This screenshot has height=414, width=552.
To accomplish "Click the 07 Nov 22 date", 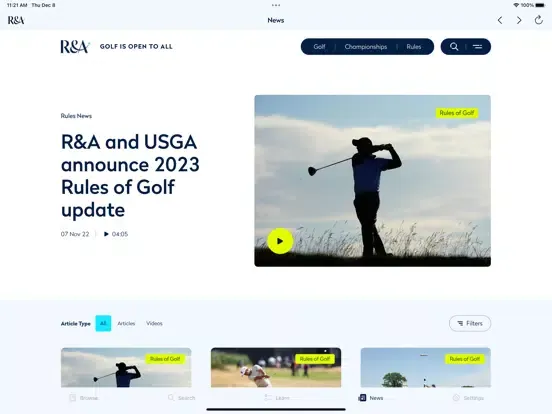I will [x=75, y=234].
